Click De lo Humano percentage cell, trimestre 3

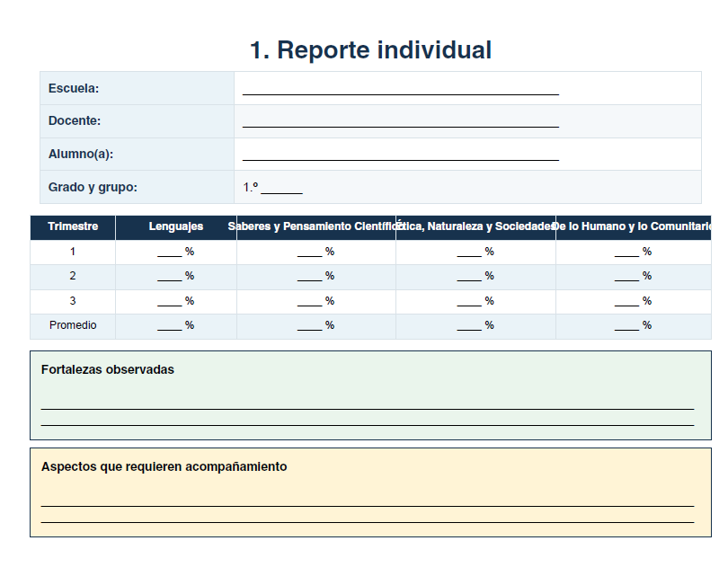pos(634,301)
